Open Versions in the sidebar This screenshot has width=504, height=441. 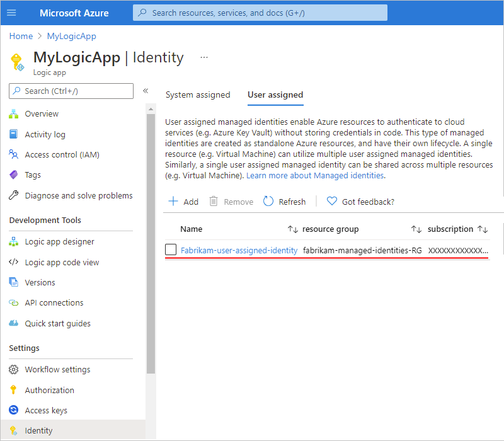point(40,282)
